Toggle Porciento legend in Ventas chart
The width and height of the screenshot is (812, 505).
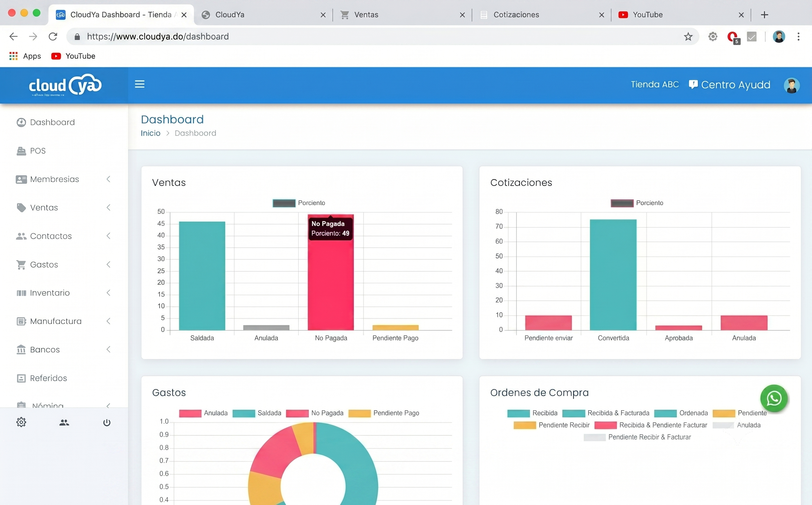(299, 203)
